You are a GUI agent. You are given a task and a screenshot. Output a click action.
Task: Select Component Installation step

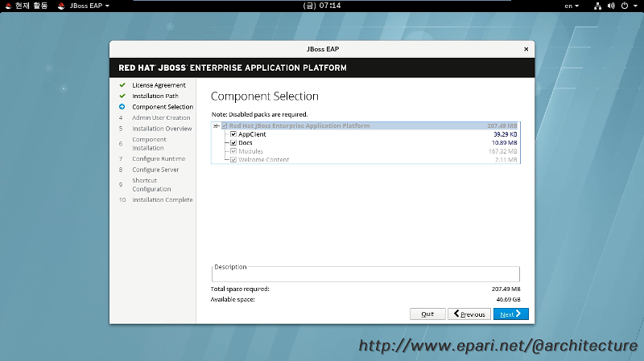[x=149, y=144]
